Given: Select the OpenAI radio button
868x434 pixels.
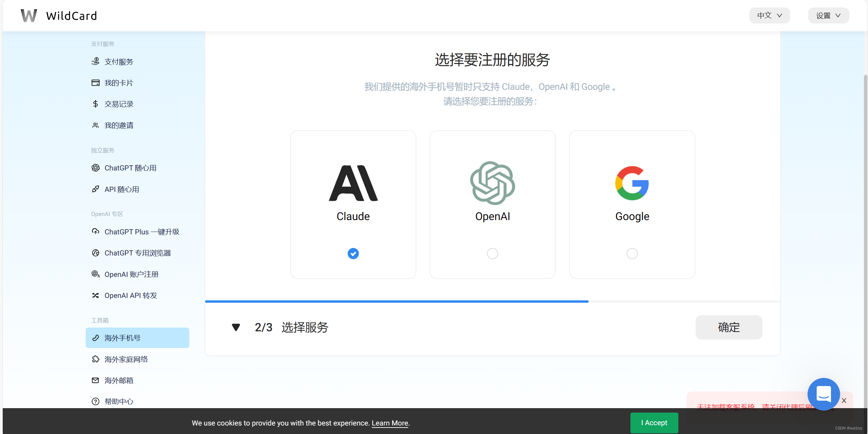Looking at the screenshot, I should tap(492, 253).
